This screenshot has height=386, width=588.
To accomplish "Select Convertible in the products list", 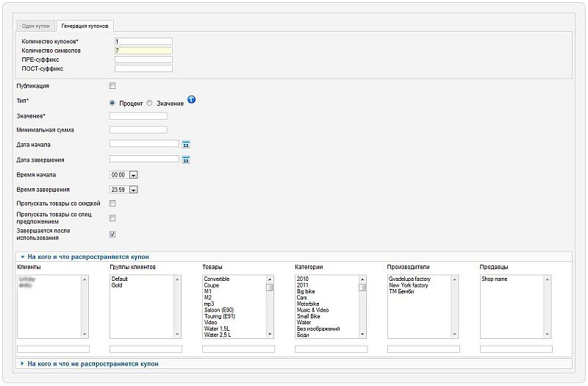I will click(x=217, y=279).
